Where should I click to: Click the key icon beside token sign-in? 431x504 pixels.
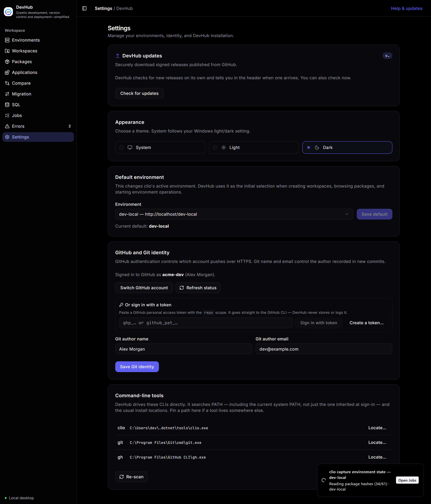(x=121, y=305)
